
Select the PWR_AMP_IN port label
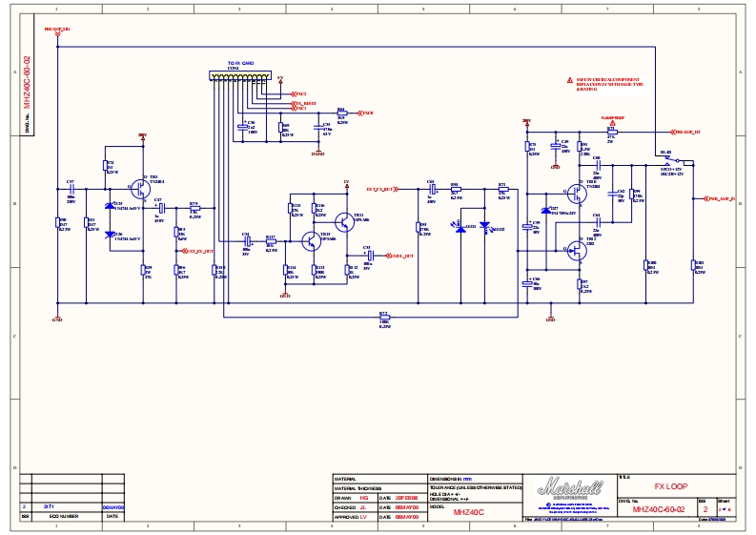coord(721,198)
